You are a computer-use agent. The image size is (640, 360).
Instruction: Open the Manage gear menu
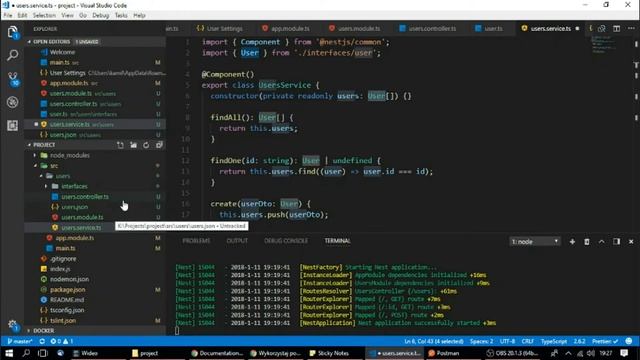[13, 324]
